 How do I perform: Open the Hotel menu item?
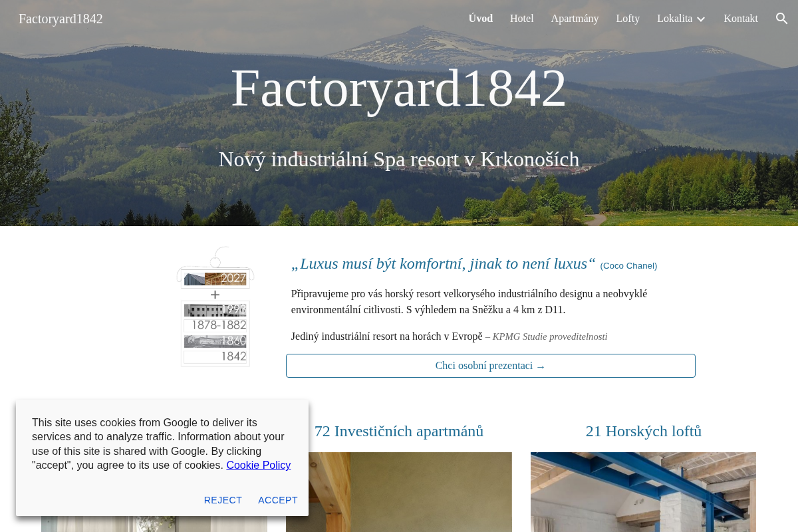[521, 19]
